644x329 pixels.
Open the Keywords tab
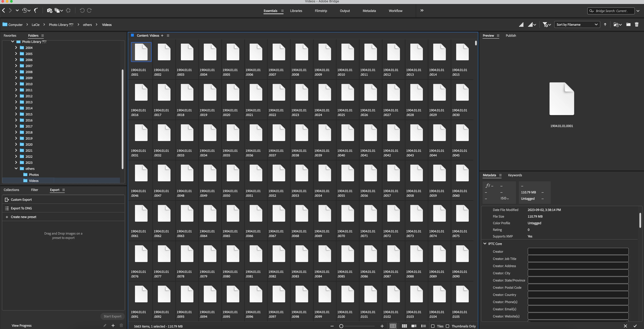pyautogui.click(x=515, y=175)
